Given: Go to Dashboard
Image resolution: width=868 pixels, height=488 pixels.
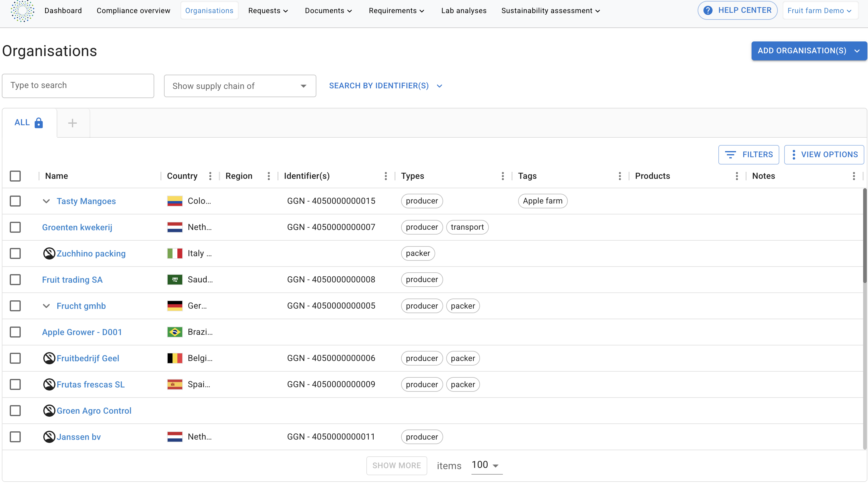Looking at the screenshot, I should click(x=63, y=10).
